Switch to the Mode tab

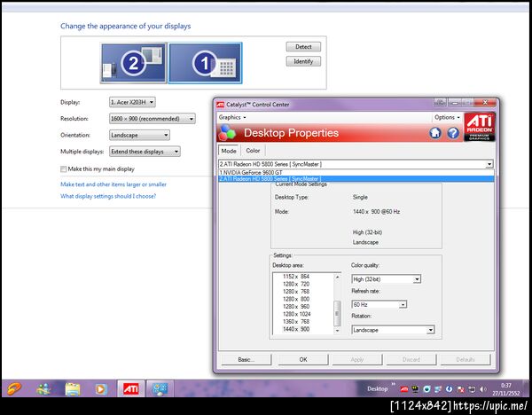[x=229, y=151]
